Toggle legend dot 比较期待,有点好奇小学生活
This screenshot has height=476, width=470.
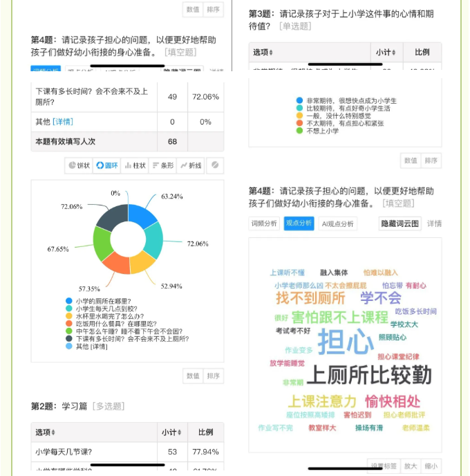pos(299,108)
